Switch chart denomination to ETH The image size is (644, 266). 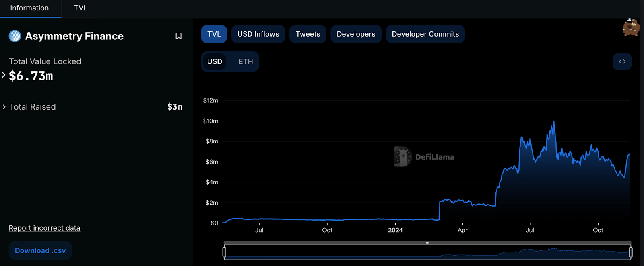click(x=246, y=61)
